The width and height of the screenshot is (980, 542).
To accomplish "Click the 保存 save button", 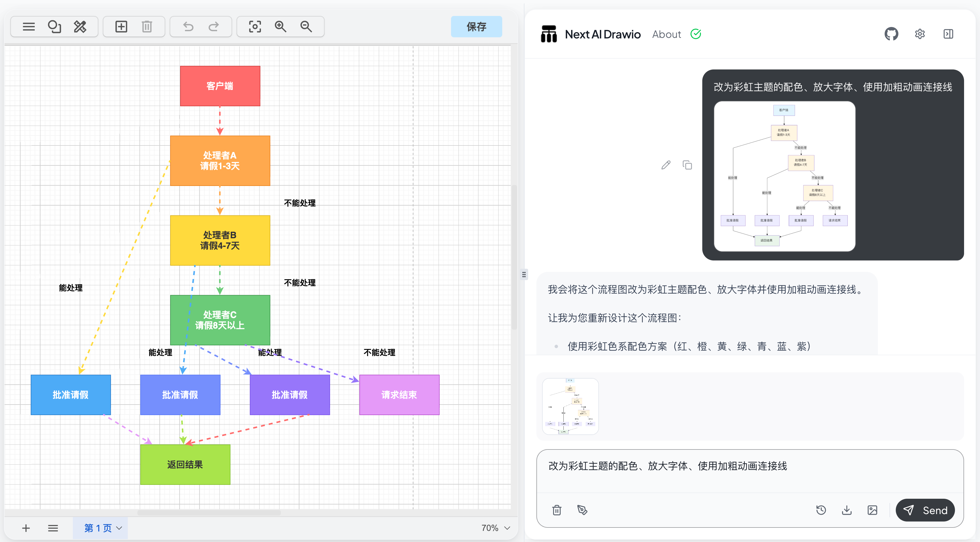I will [476, 27].
